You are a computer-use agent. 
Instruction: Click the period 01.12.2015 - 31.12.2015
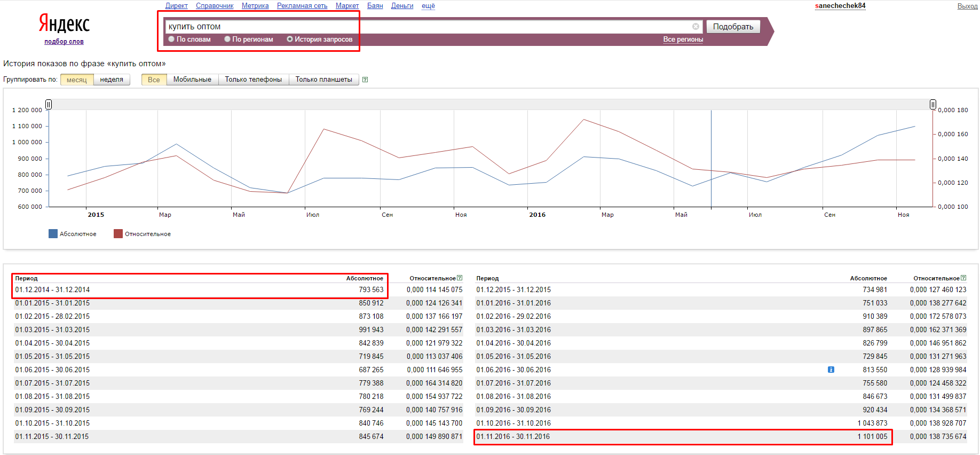[x=513, y=289]
